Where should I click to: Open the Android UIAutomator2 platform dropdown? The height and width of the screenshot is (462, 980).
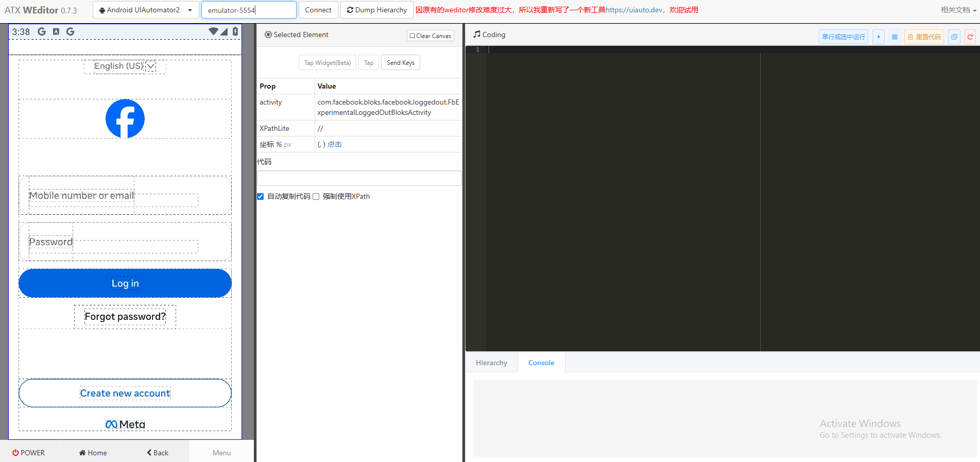pos(146,10)
